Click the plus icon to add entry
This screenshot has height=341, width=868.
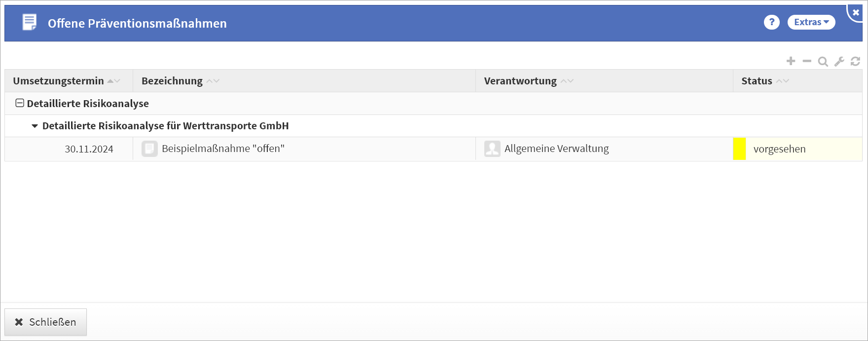point(791,61)
